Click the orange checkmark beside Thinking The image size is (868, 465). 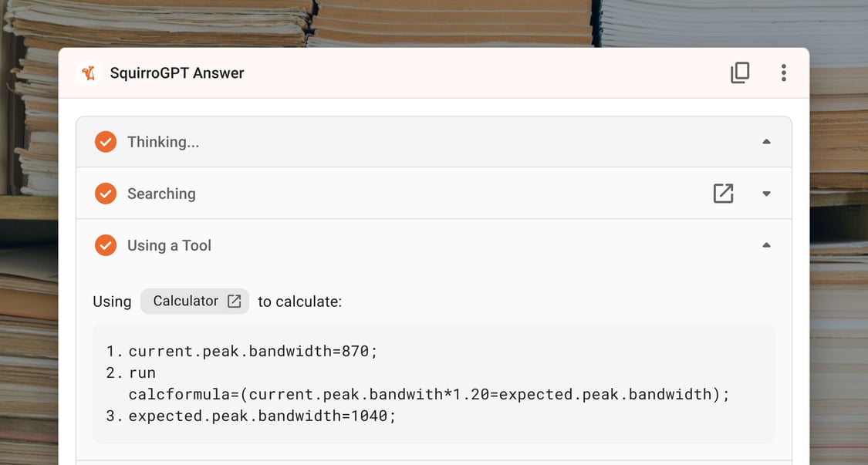tap(106, 142)
